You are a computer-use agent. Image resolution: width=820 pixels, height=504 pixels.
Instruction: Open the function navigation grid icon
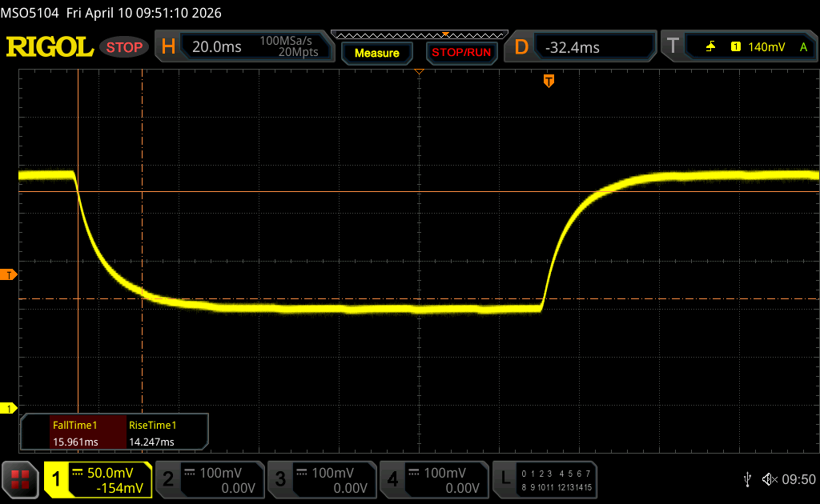pyautogui.click(x=20, y=479)
